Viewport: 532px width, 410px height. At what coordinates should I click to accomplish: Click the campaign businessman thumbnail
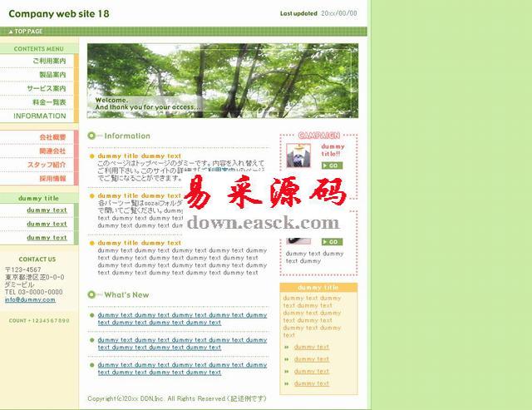[x=298, y=156]
